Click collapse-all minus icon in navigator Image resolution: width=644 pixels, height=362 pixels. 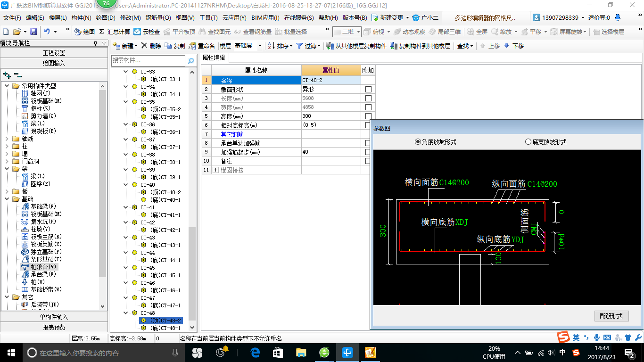[x=18, y=75]
